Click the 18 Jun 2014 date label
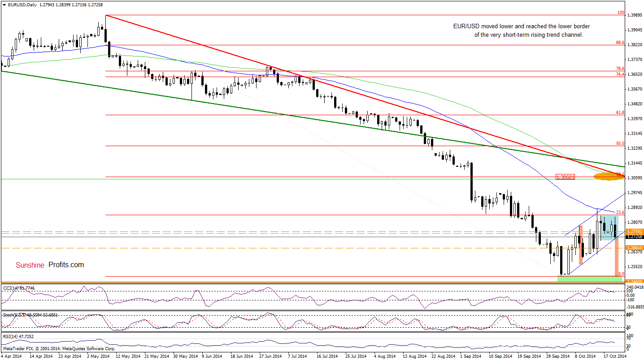Screen dimensions: 644x360 242,356
